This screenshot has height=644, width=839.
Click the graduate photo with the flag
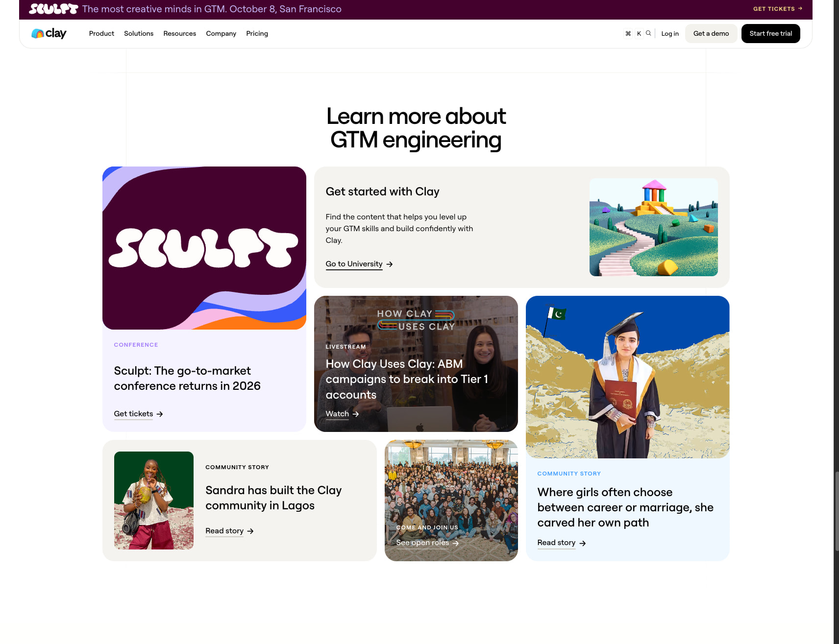[628, 377]
